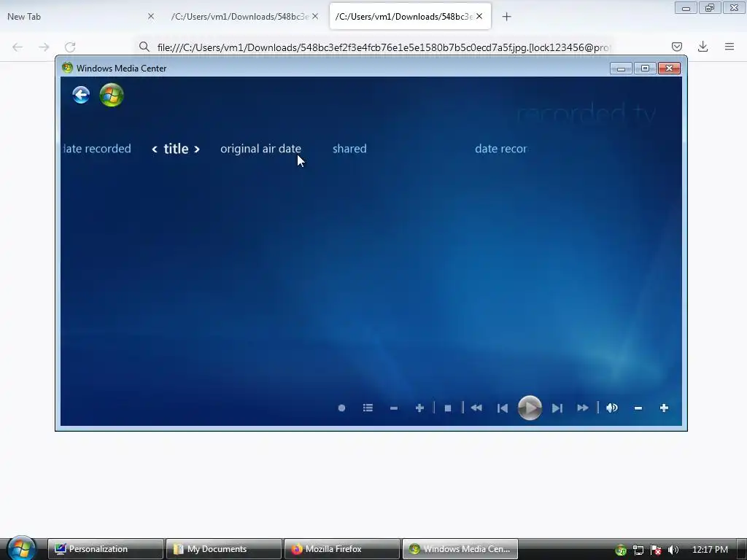Switch to Personalization taskbar window

coord(106,549)
